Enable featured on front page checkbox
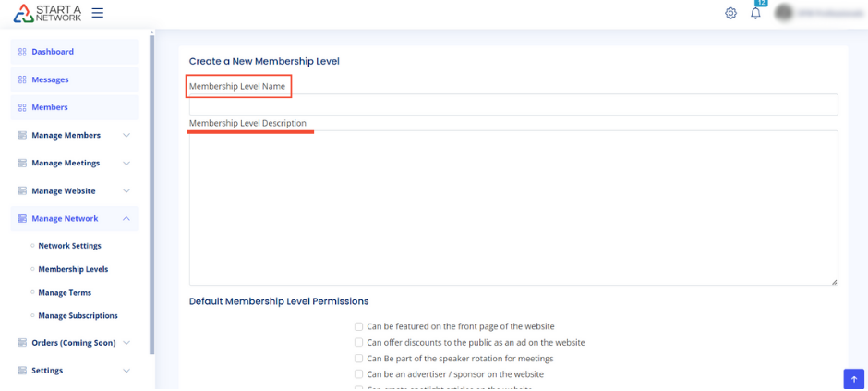This screenshot has height=391, width=868. tap(358, 326)
